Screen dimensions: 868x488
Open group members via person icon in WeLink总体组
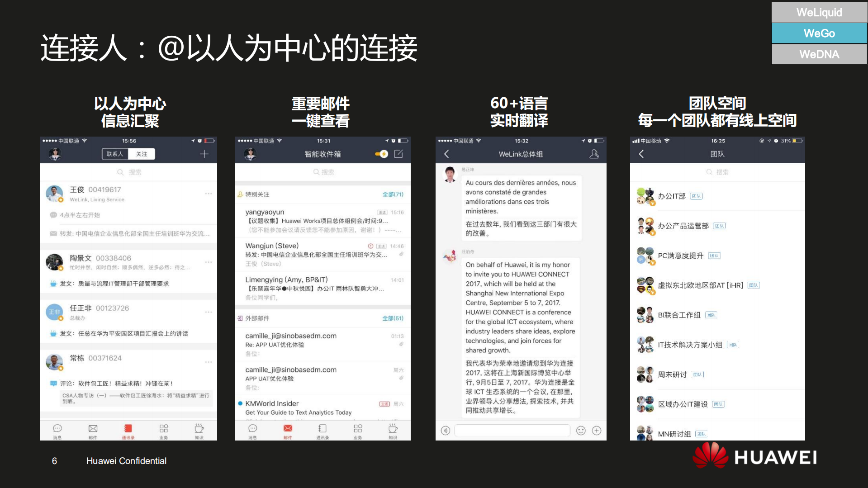(x=594, y=154)
